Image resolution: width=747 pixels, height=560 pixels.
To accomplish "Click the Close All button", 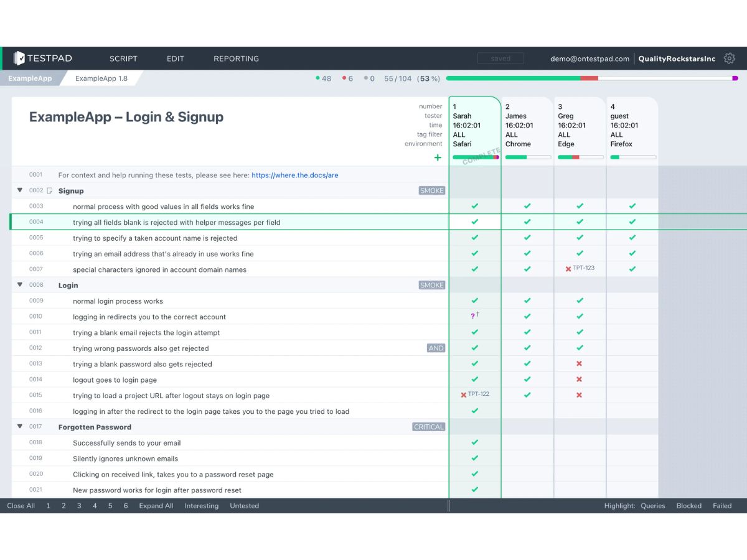I will pyautogui.click(x=21, y=506).
